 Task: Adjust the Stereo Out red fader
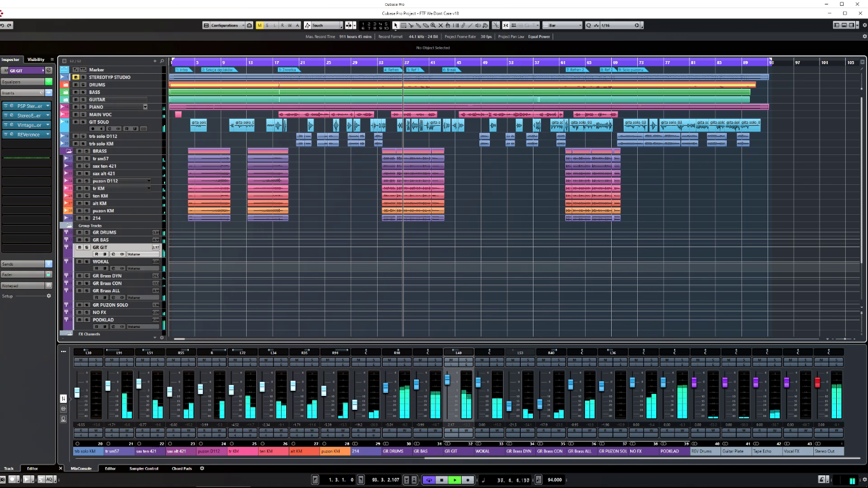(818, 383)
